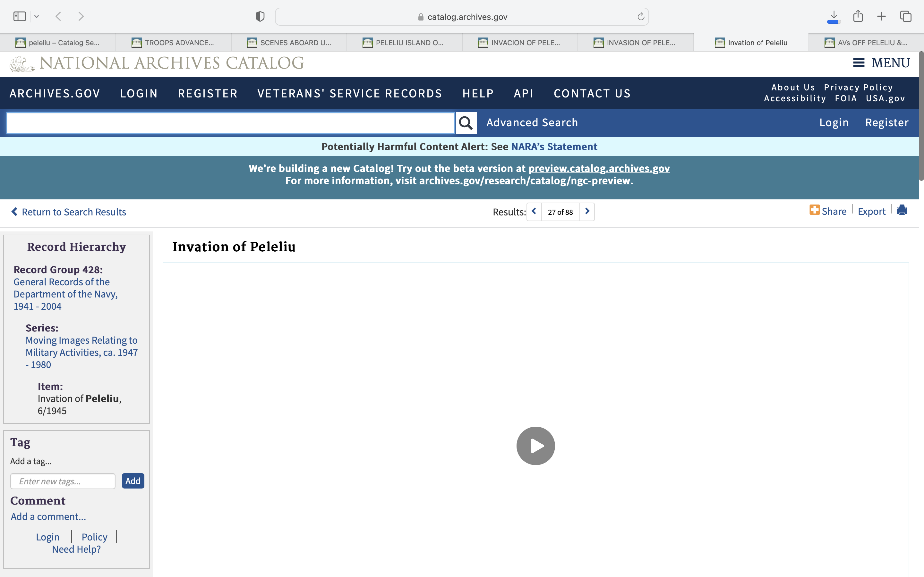The width and height of the screenshot is (924, 577).
Task: Click the page's vertical scrollbar
Action: (921, 114)
